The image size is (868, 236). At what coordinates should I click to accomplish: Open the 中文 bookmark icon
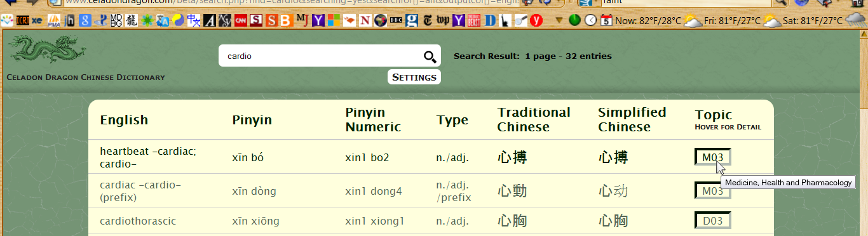[x=193, y=20]
